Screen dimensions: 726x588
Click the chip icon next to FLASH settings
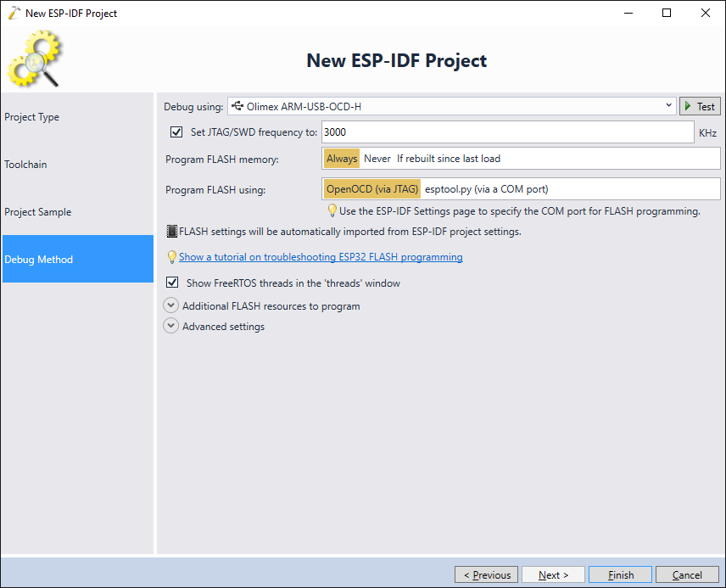[172, 232]
